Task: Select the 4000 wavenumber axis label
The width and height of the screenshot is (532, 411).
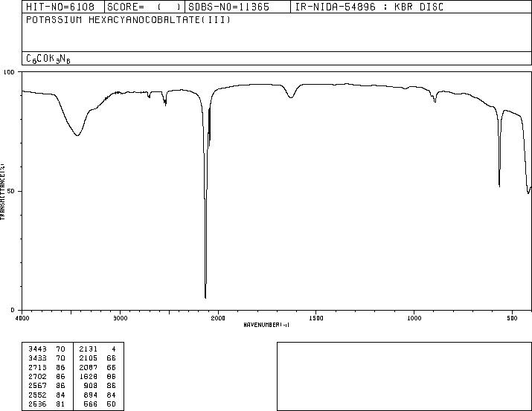Action: 22,318
